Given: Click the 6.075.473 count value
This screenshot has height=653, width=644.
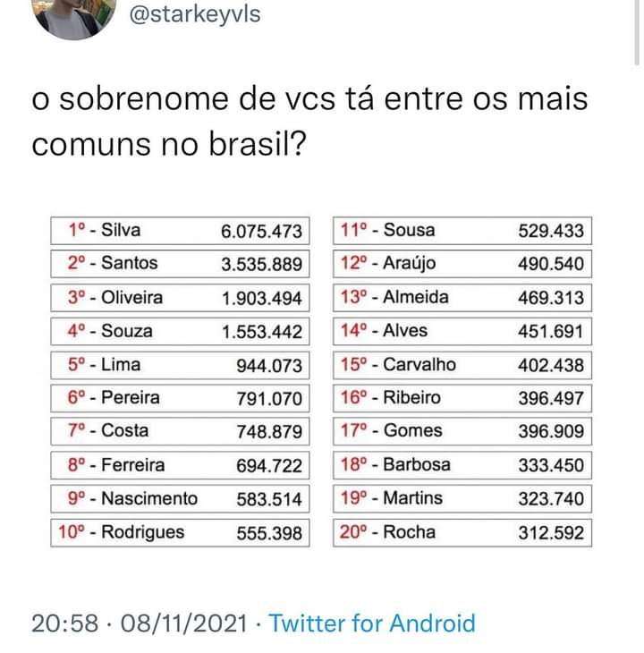Looking at the screenshot, I should tap(261, 231).
